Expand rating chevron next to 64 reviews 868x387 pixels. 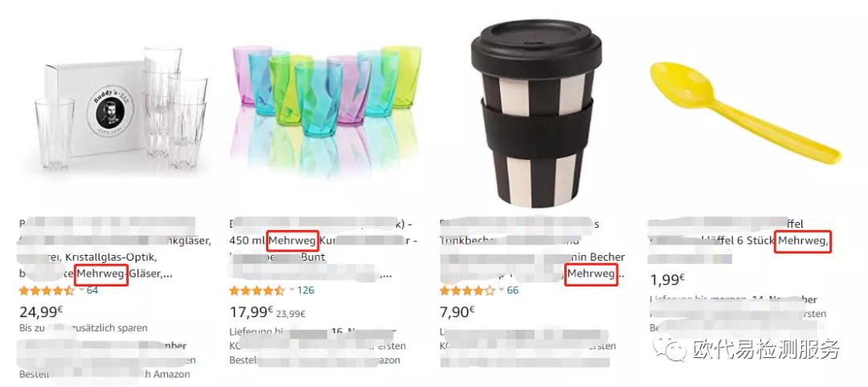(x=81, y=290)
